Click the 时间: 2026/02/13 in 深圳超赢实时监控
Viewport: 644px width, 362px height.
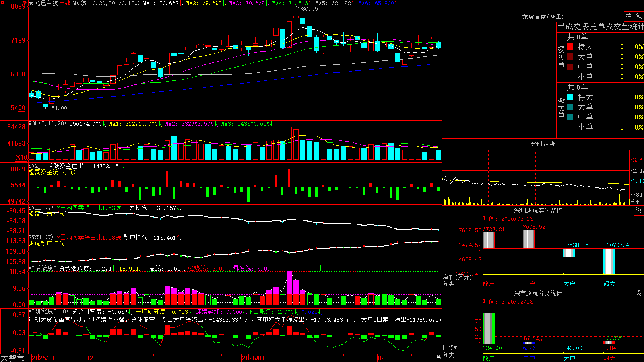pos(508,219)
